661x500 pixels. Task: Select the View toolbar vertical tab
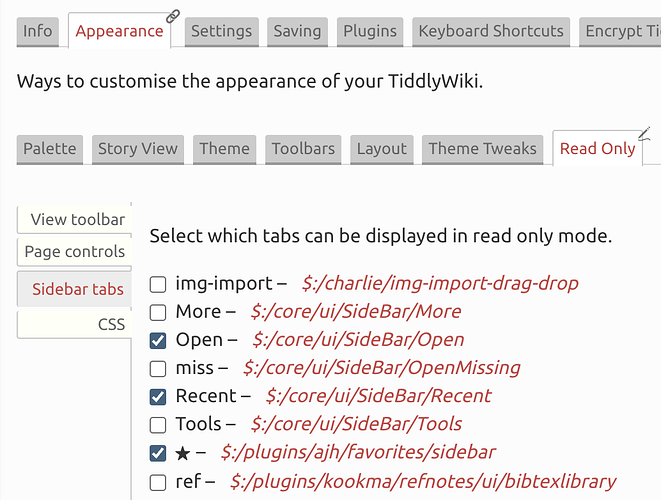77,219
